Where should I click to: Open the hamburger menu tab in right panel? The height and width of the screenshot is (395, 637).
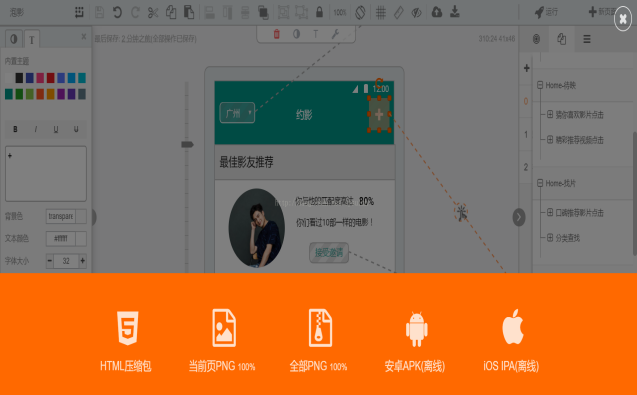(587, 39)
